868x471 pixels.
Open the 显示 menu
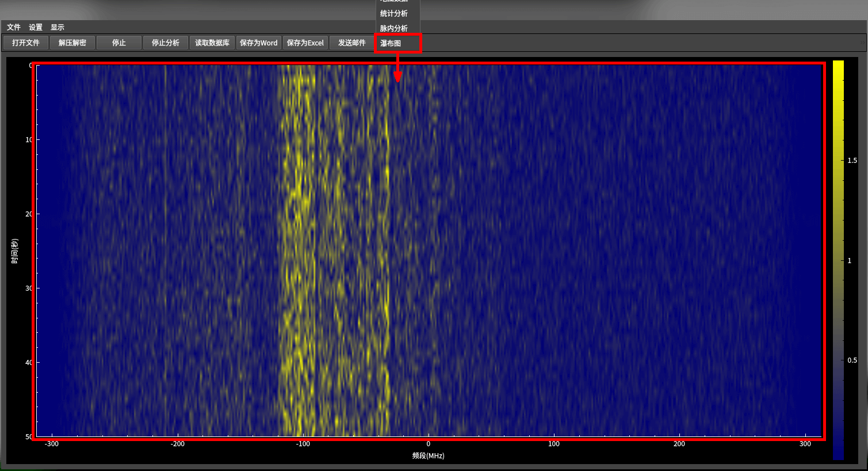[x=58, y=27]
